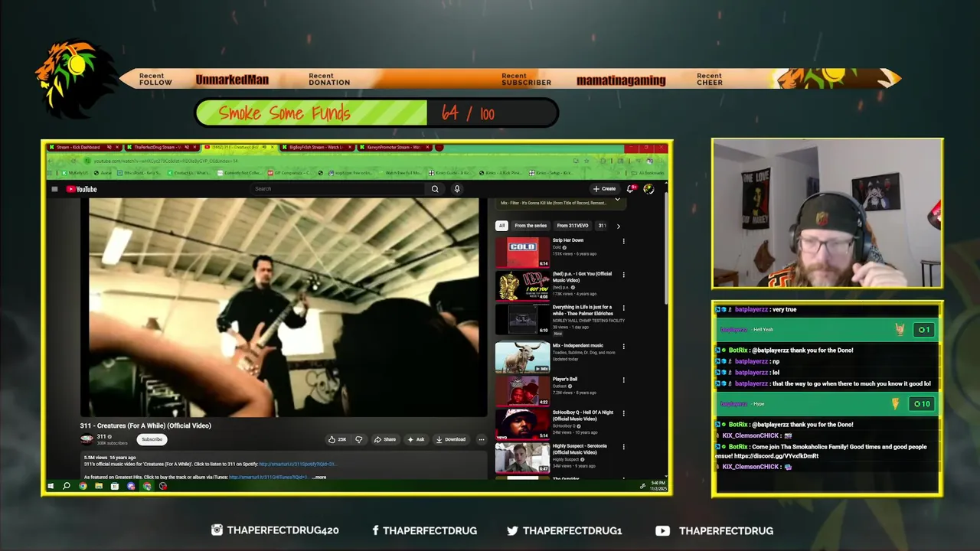Click the Instagram THAPERFECTDRUG420 icon
Viewport: 980px width, 551px height.
tap(217, 530)
